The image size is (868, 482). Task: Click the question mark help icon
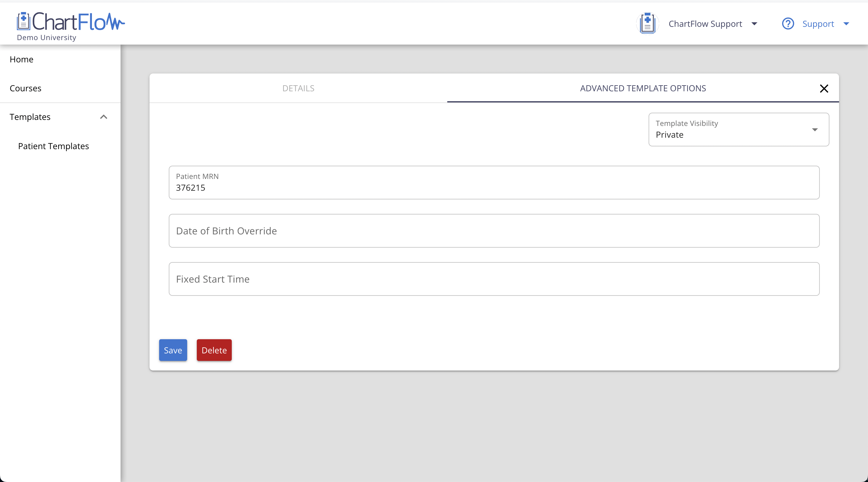pyautogui.click(x=788, y=23)
